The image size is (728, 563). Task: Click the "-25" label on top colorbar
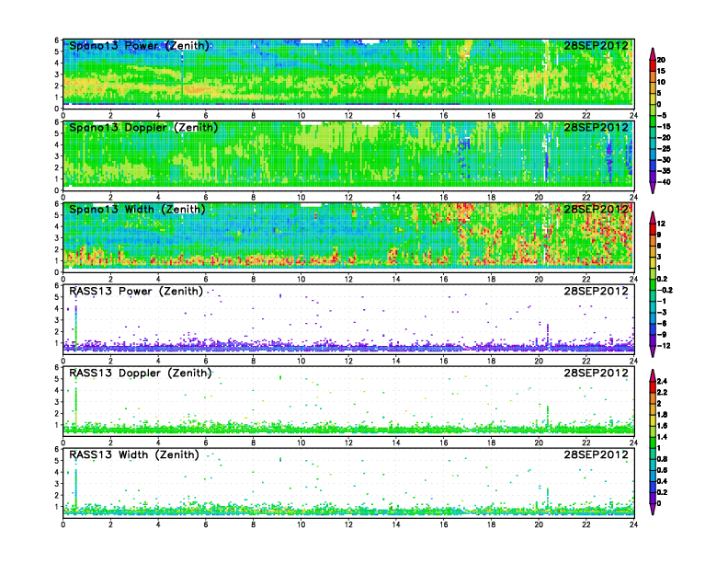[664, 149]
